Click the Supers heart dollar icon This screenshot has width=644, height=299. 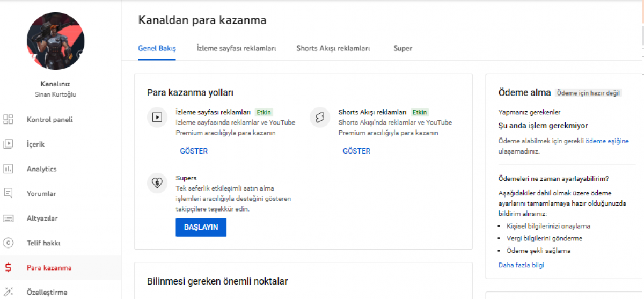pyautogui.click(x=157, y=183)
